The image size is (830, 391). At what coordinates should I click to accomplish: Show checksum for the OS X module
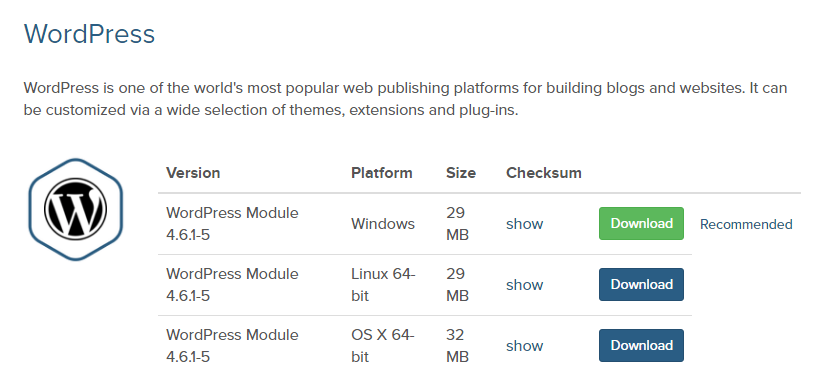click(524, 346)
